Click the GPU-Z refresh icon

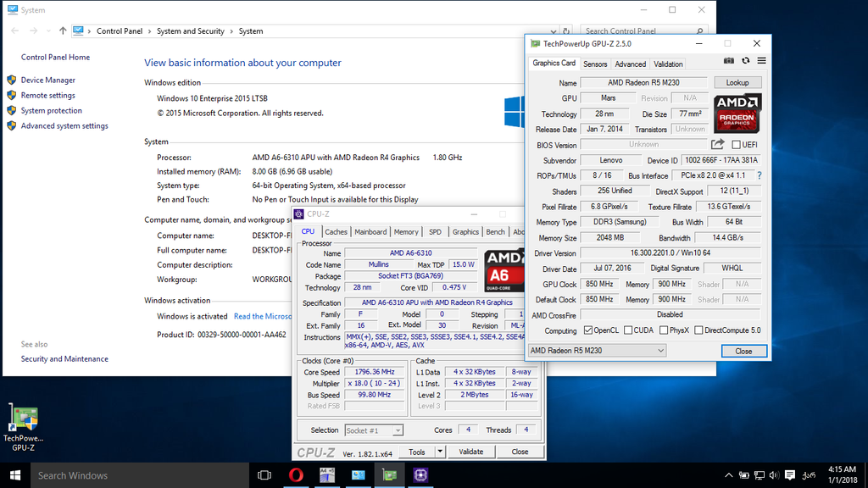coord(746,61)
